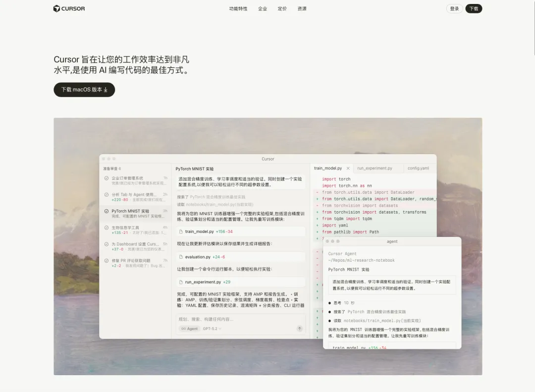Click the send arrow button in prompt box
This screenshot has width=535, height=392.
[300, 329]
